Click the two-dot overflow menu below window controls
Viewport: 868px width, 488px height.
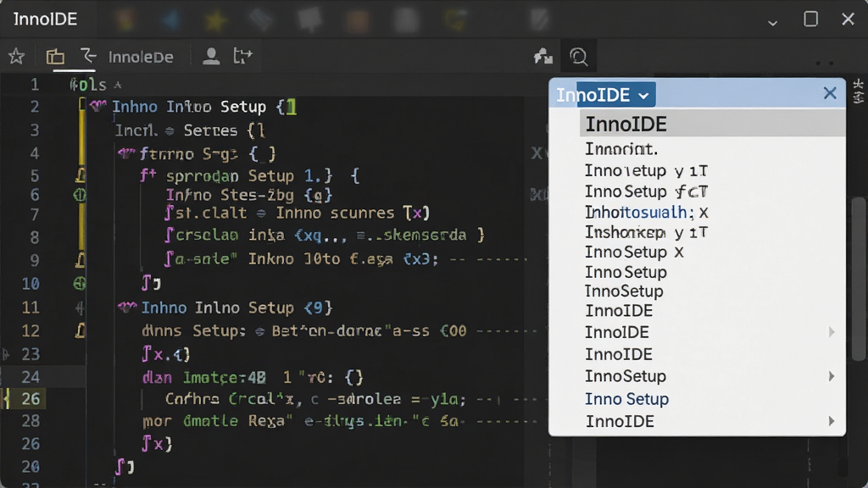pyautogui.click(x=824, y=63)
